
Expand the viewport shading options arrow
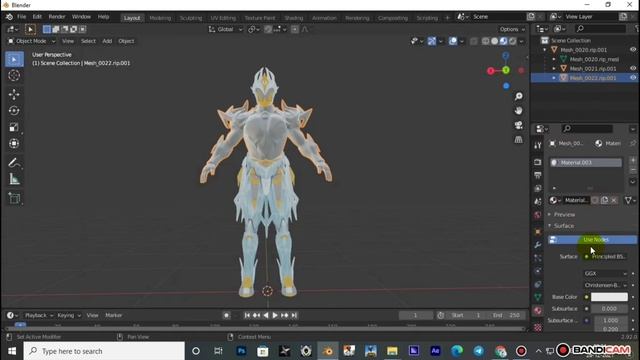pos(522,41)
